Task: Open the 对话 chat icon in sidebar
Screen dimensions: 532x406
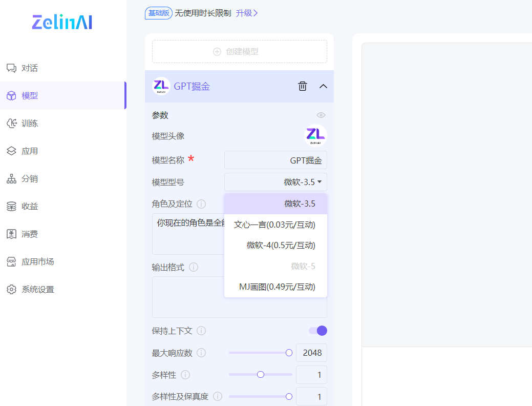Action: (12, 68)
